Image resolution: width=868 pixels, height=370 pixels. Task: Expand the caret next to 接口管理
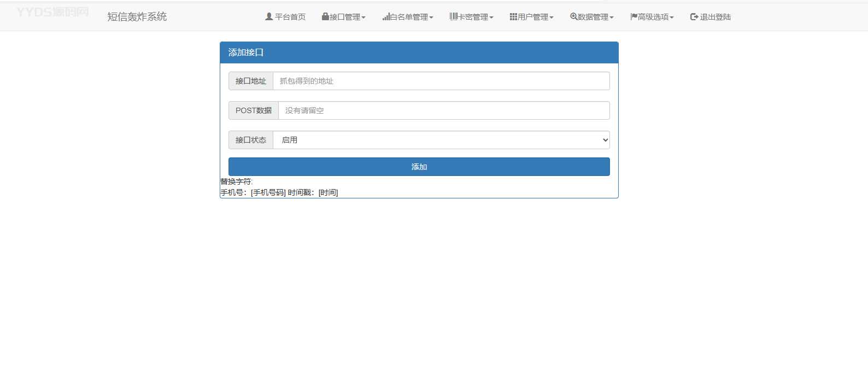click(x=363, y=17)
